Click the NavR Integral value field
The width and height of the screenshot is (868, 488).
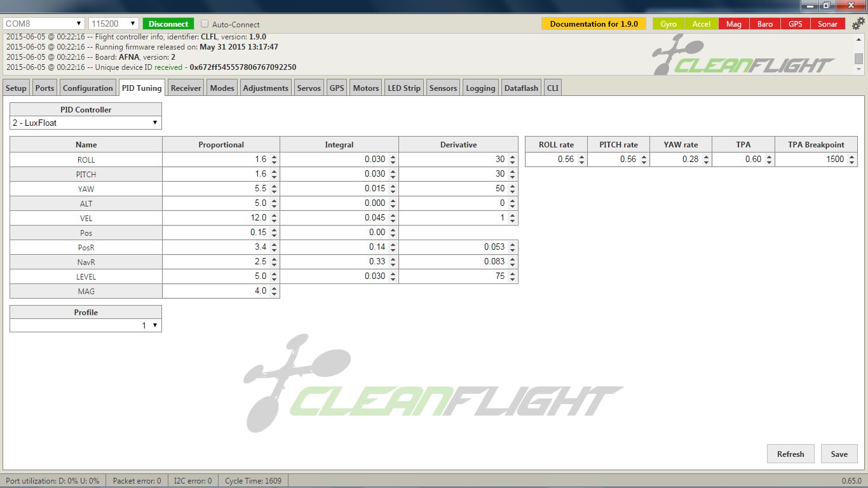point(339,262)
